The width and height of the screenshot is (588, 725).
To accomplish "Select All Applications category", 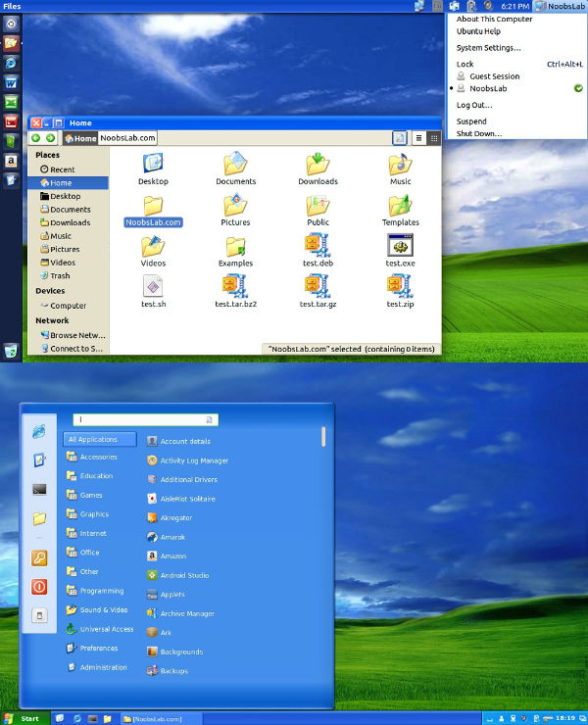I will coord(100,439).
